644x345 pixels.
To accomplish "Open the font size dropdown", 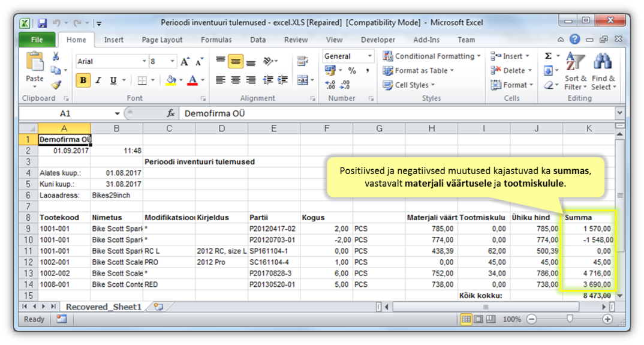I will pos(173,61).
